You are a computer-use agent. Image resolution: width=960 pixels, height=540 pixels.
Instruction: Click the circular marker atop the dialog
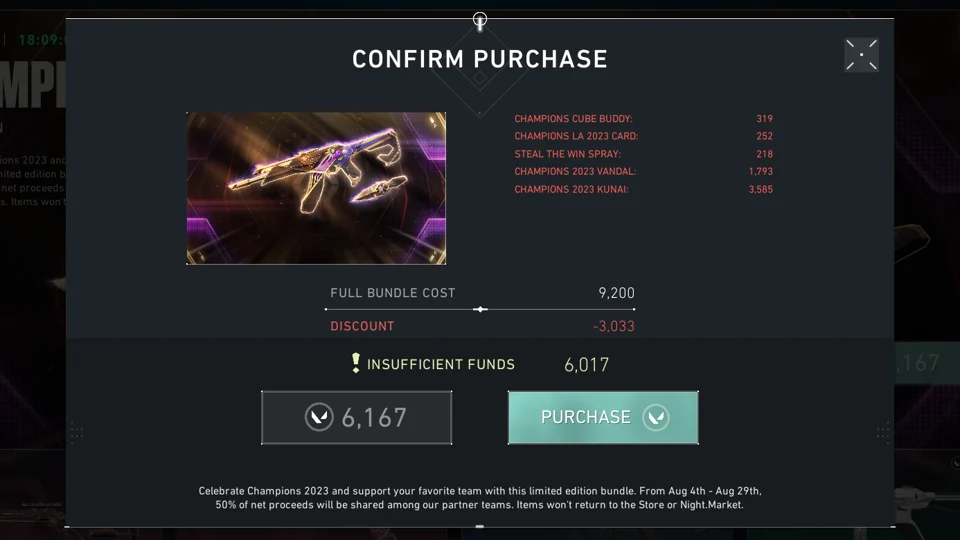coord(480,19)
